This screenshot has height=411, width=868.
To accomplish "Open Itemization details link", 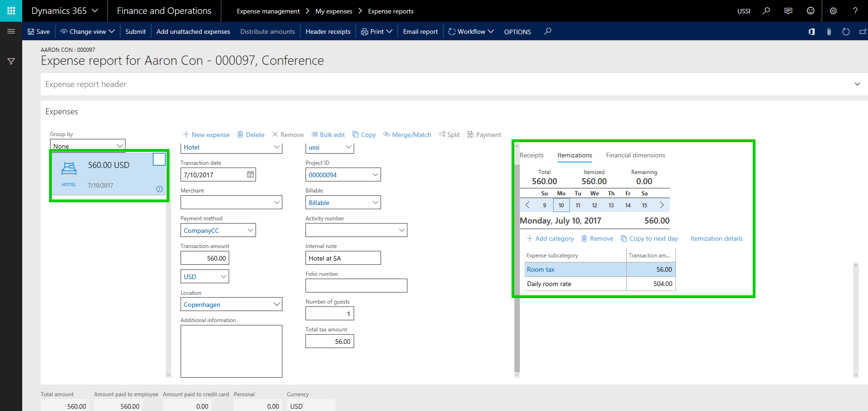I will (x=716, y=238).
